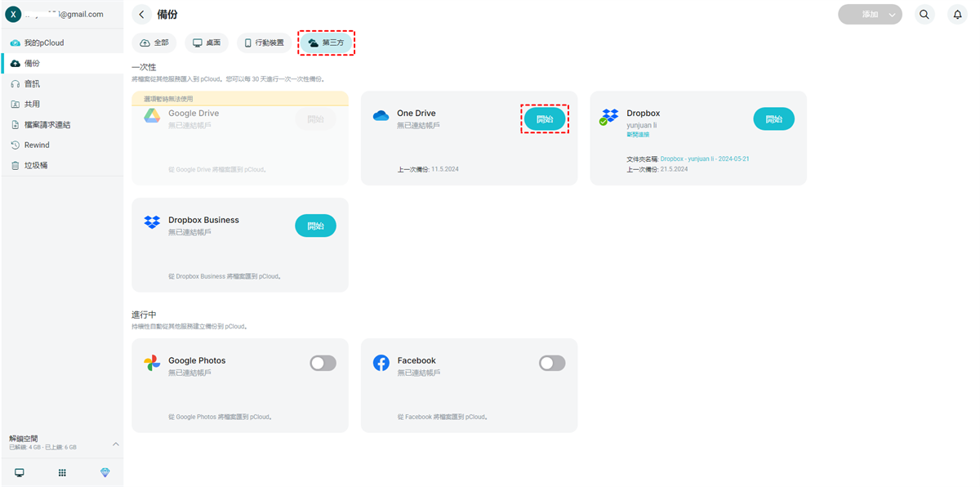Click the Dropbox Business logo icon
Screen dimensions: 980x487
[x=152, y=222]
